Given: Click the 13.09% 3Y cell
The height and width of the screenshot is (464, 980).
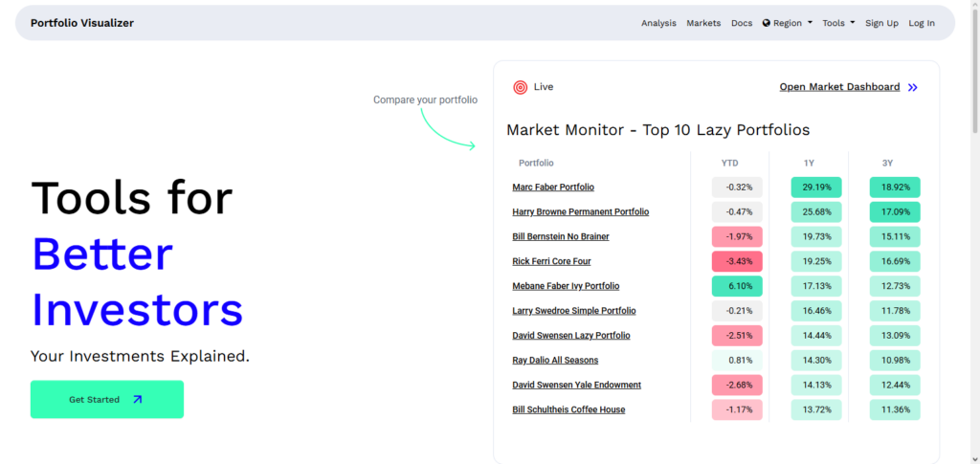Looking at the screenshot, I should (x=895, y=336).
